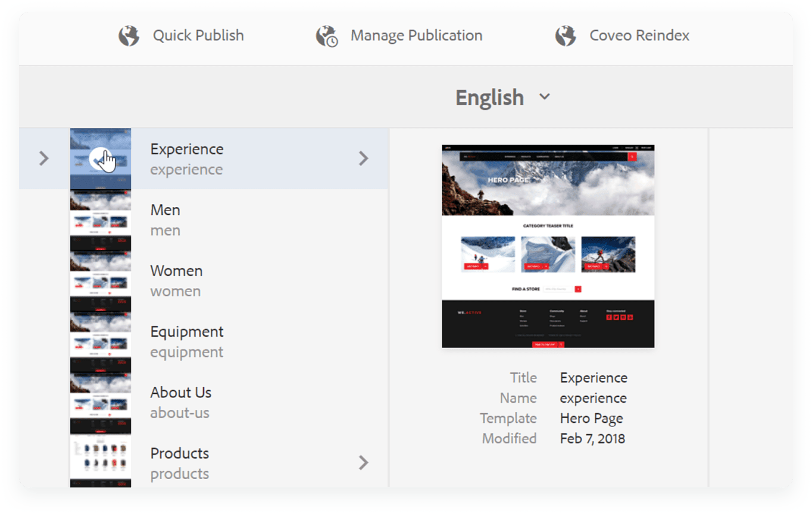Click the large Hero Page preview image

[x=548, y=246]
